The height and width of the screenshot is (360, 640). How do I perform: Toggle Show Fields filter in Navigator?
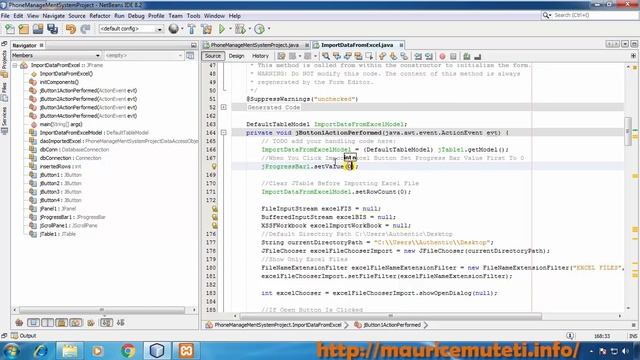[x=33, y=322]
